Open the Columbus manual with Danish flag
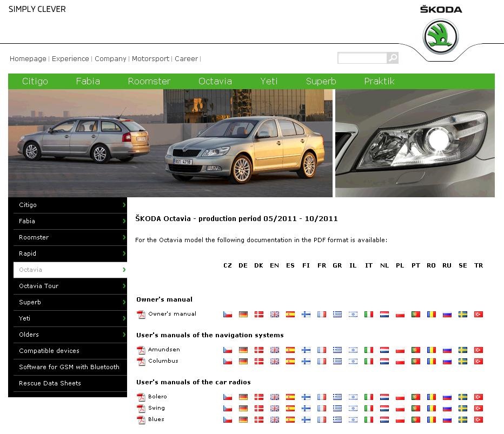504x434 pixels. point(258,361)
